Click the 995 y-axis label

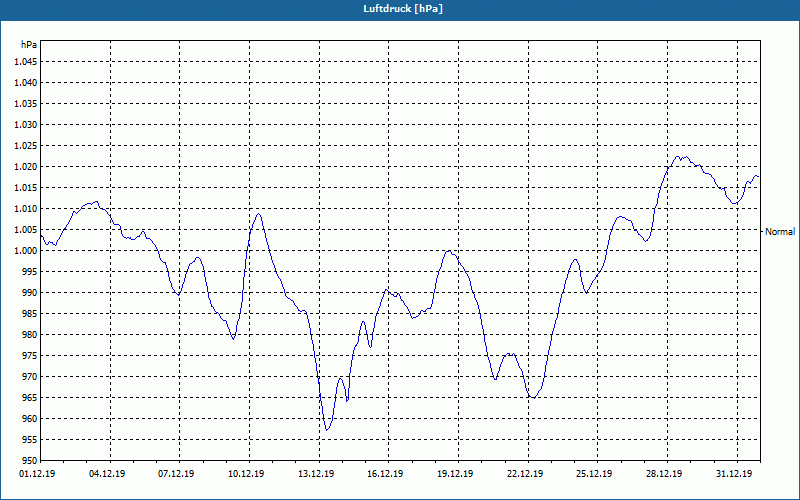click(x=30, y=272)
